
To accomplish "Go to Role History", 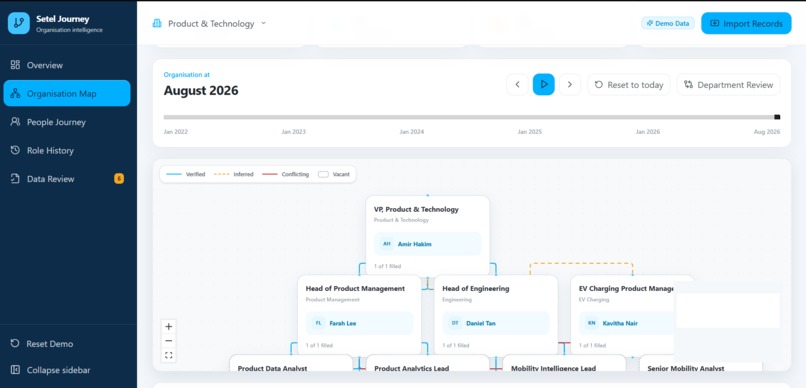I will [67, 151].
